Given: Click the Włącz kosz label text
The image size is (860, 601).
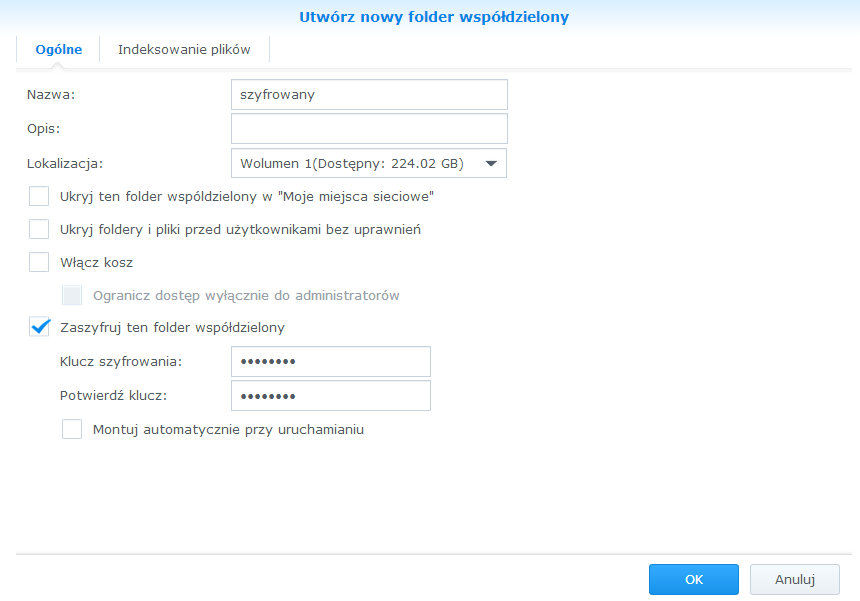Looking at the screenshot, I should [x=97, y=263].
